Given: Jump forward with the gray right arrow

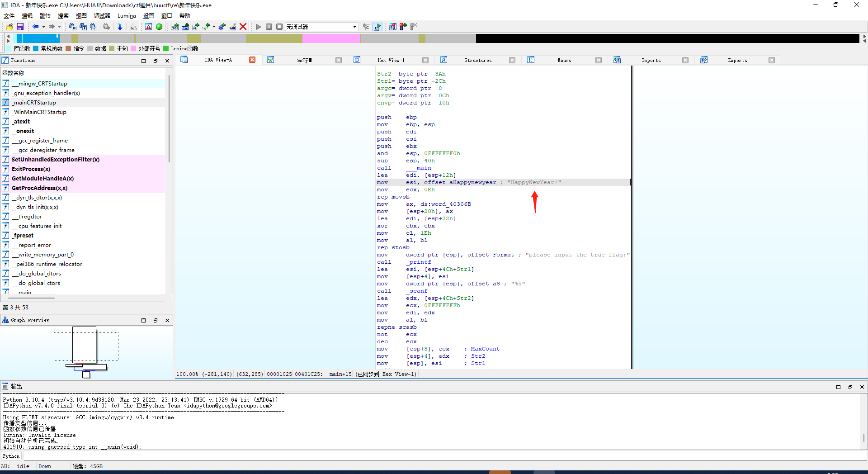Looking at the screenshot, I should click(x=52, y=27).
